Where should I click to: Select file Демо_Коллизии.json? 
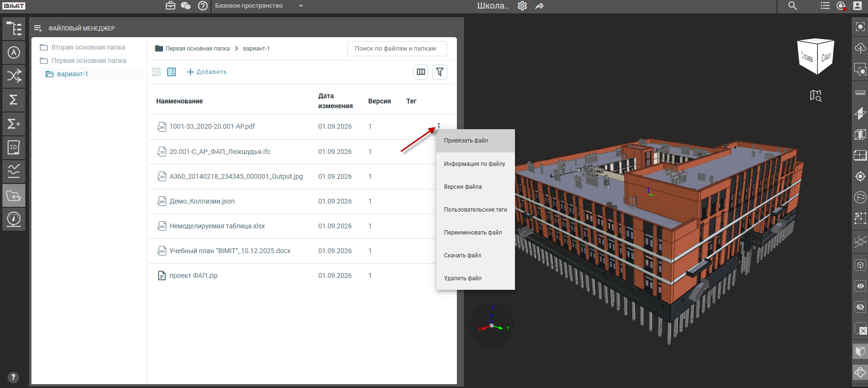point(202,201)
